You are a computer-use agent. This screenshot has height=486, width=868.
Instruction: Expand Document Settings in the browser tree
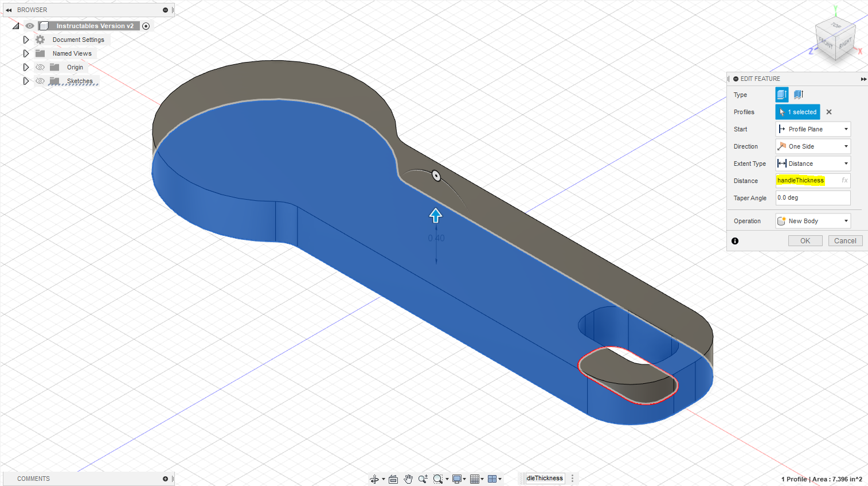[x=26, y=40]
